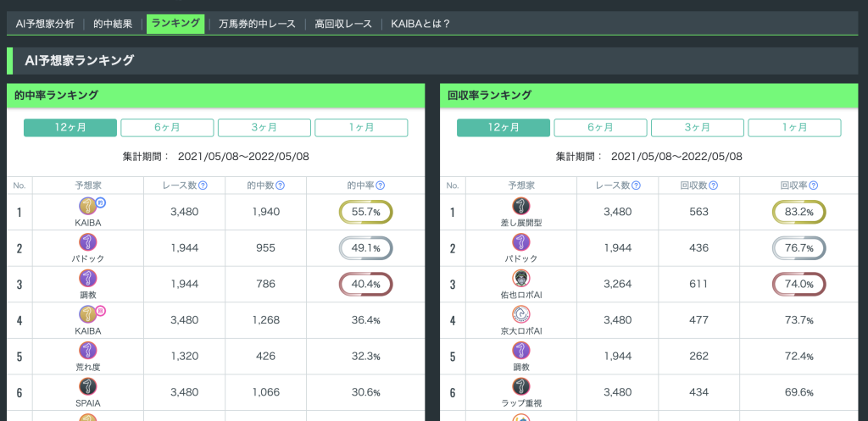Open the 的中結果 tab

[x=113, y=25]
